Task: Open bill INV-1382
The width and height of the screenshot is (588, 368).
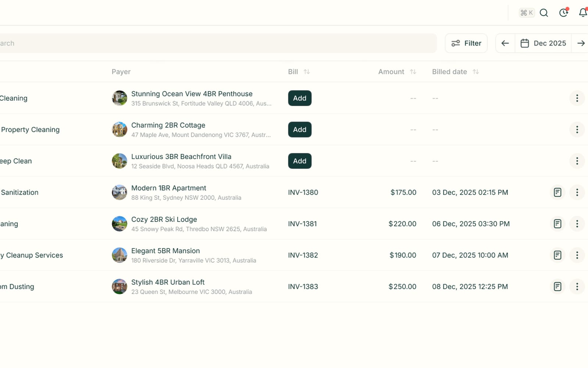Action: (303, 255)
